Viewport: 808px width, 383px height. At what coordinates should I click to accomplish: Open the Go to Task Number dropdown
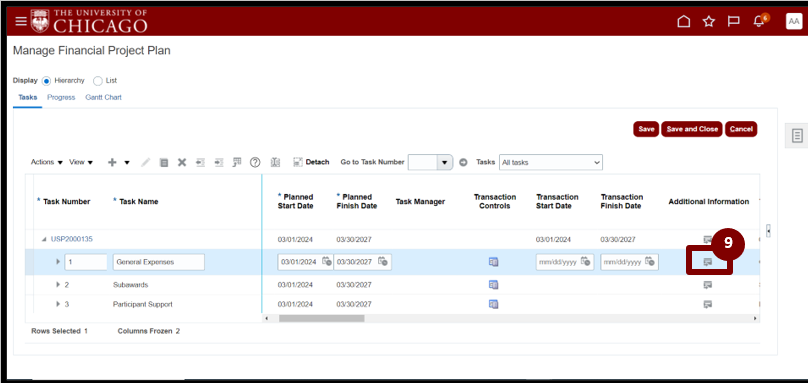point(444,162)
